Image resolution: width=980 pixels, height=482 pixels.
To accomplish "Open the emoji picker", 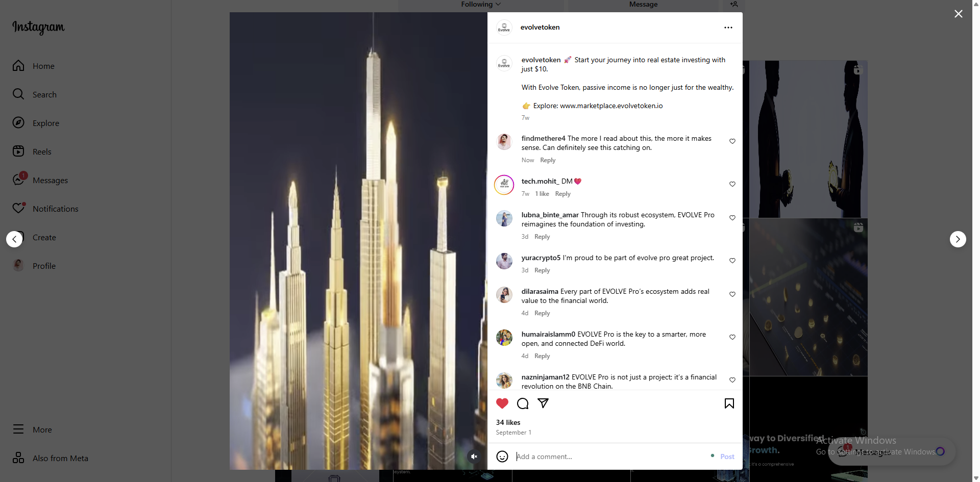I will tap(502, 456).
